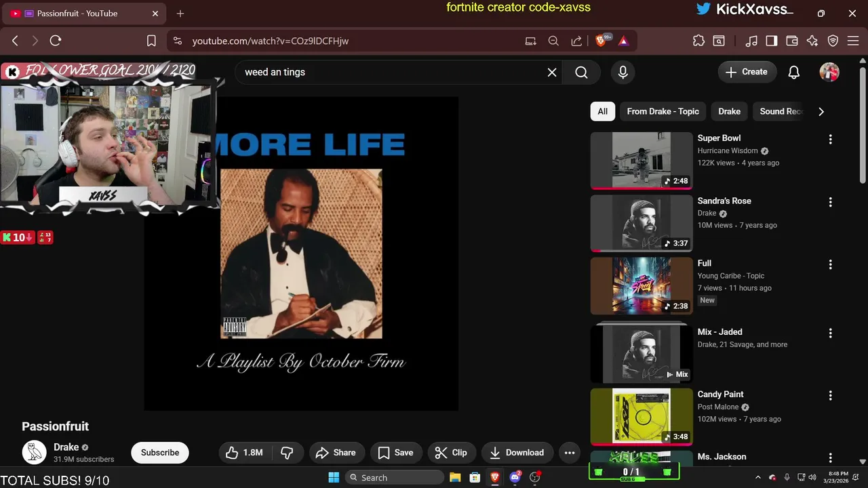Open options menu for Mix - Jaded

click(830, 333)
